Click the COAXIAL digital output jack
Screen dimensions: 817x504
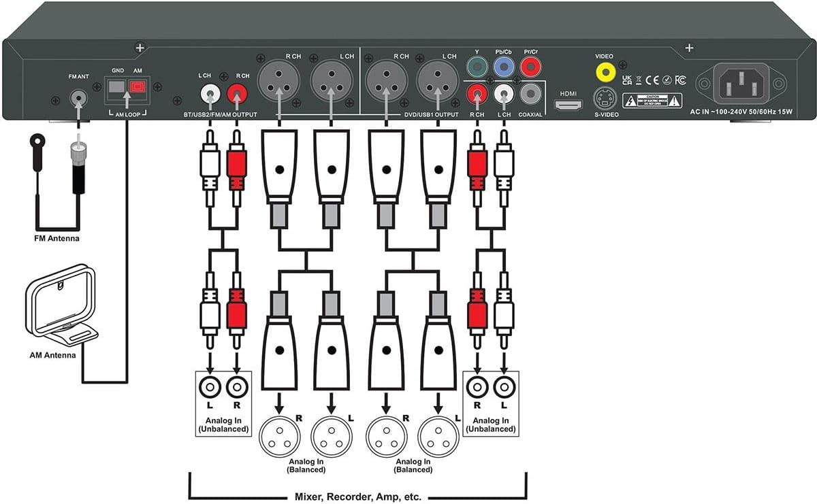pyautogui.click(x=530, y=93)
